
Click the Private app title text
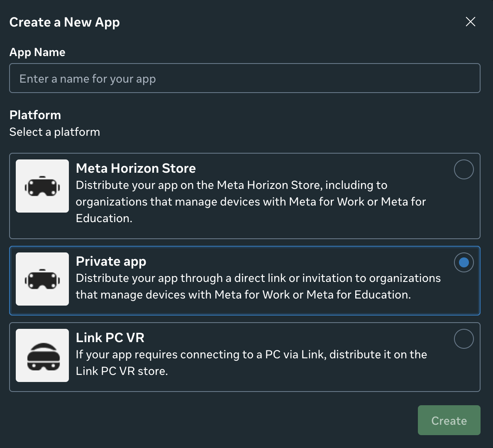(x=111, y=262)
